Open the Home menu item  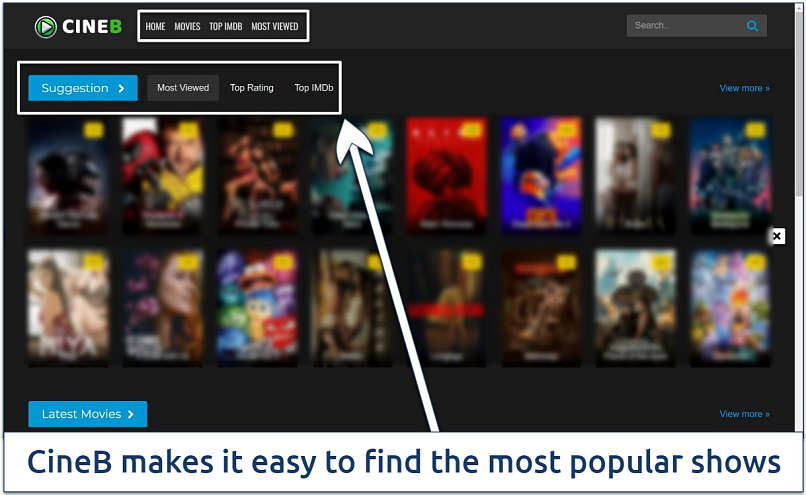tap(155, 26)
